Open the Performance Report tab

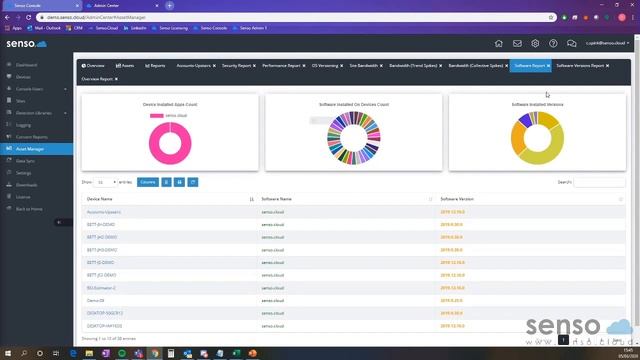pos(281,66)
